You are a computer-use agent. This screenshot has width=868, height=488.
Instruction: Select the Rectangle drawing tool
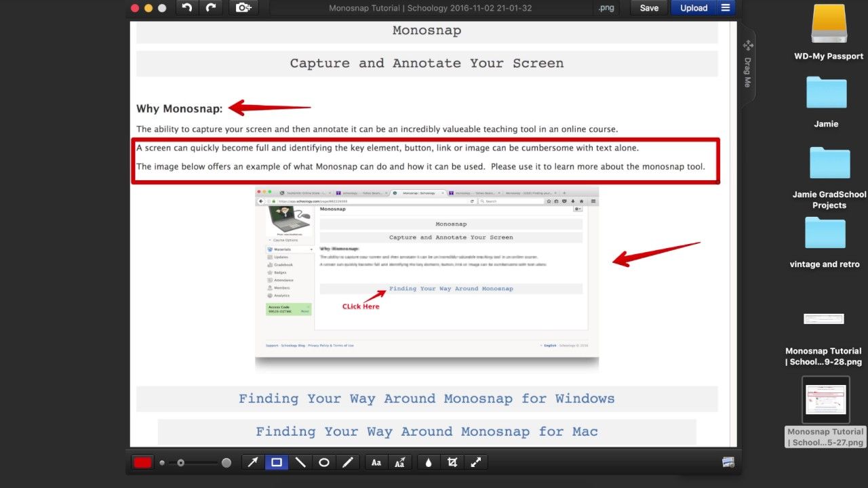pyautogui.click(x=277, y=463)
